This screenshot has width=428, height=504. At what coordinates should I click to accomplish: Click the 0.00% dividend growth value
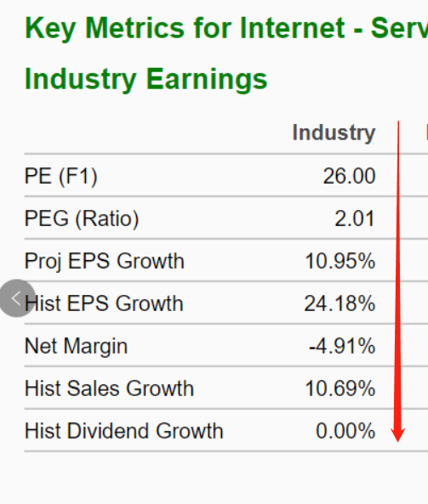point(345,431)
